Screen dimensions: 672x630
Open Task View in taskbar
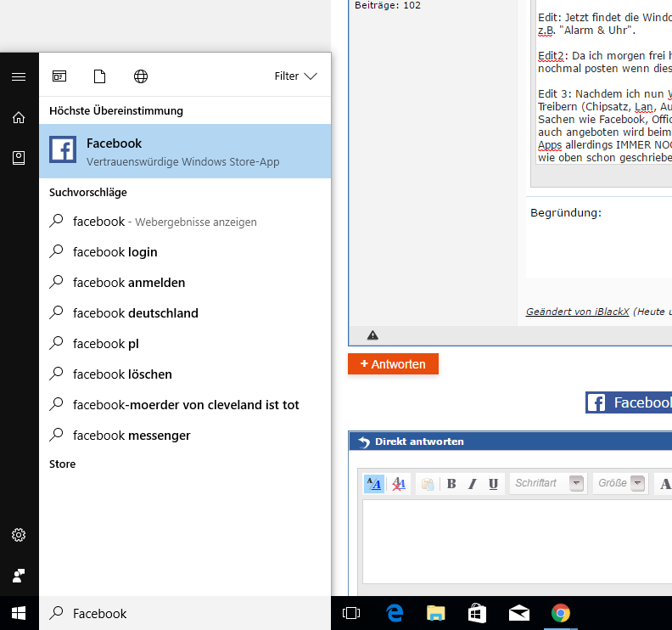(351, 613)
